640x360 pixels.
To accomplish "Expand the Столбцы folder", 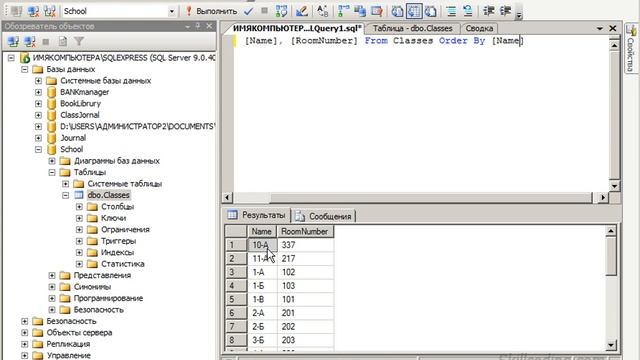I will (x=79, y=207).
